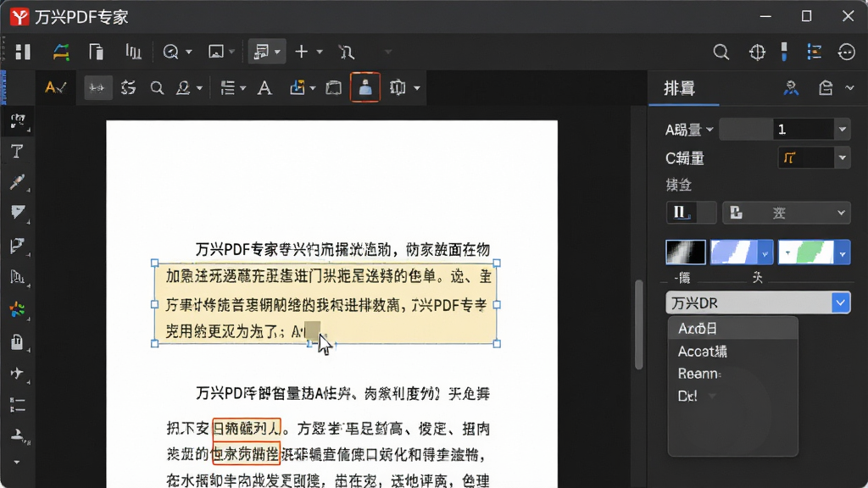Click the clipboard icon in left sidebar
Screen dimensions: 868x488
point(17,342)
